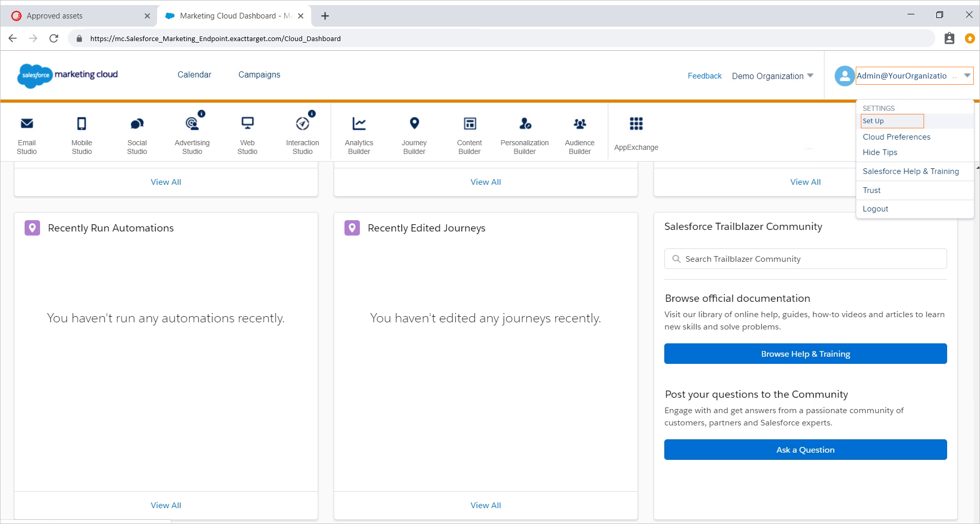Image resolution: width=980 pixels, height=524 pixels.
Task: Click the browser back arrow
Action: (13, 38)
